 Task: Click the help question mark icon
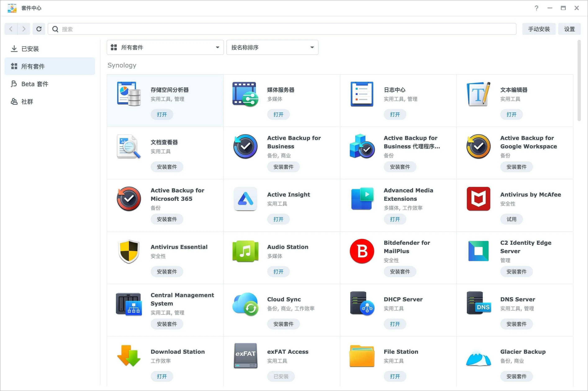click(537, 8)
